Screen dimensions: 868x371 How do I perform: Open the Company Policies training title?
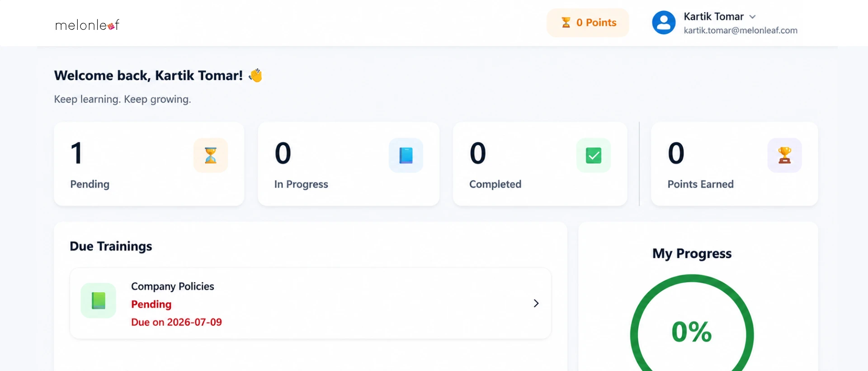coord(173,286)
